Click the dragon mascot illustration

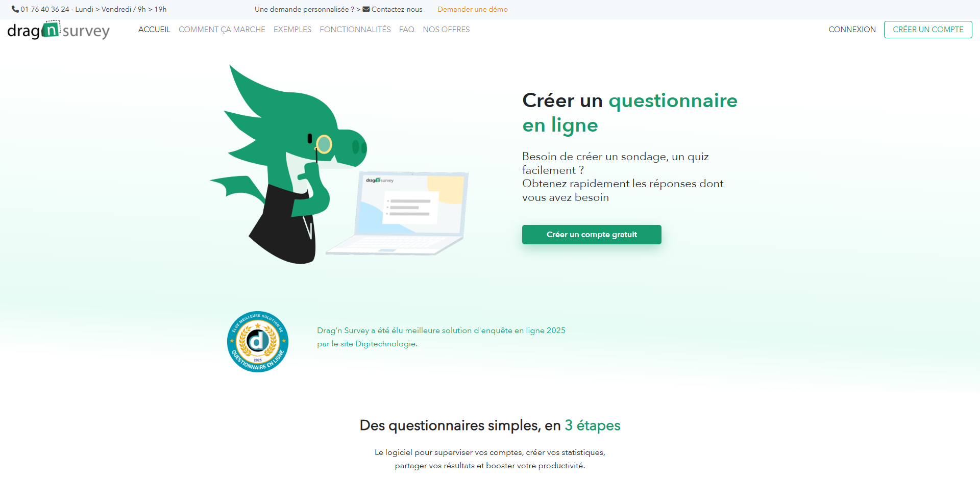pos(288,164)
